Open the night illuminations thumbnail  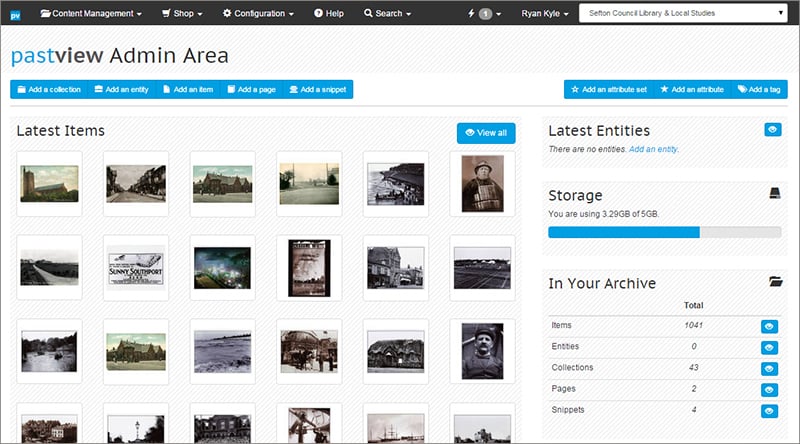click(222, 267)
